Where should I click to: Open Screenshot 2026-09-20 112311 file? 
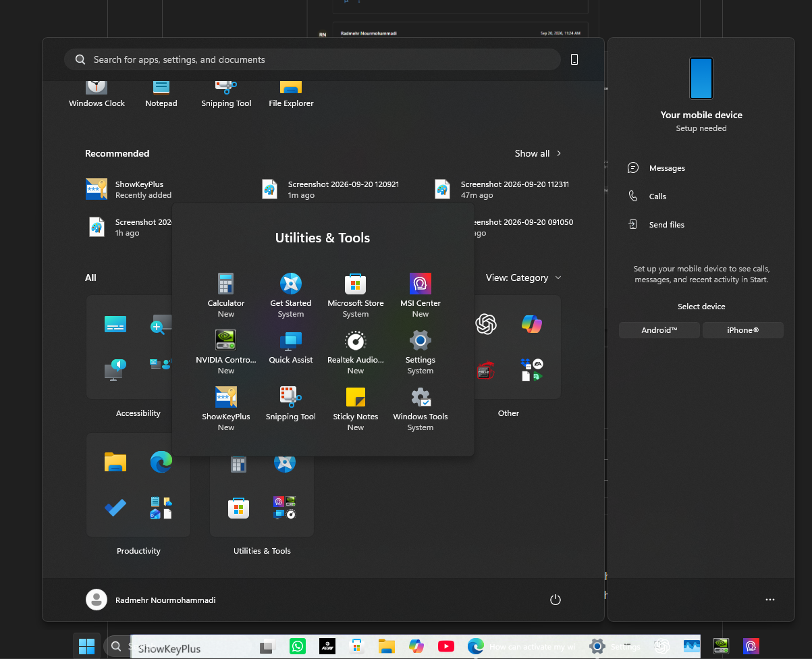click(502, 189)
